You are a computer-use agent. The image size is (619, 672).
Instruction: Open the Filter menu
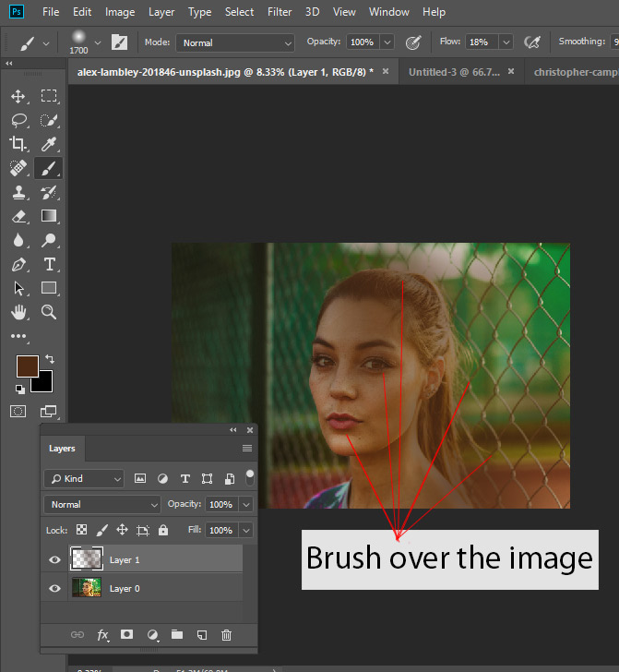point(280,12)
